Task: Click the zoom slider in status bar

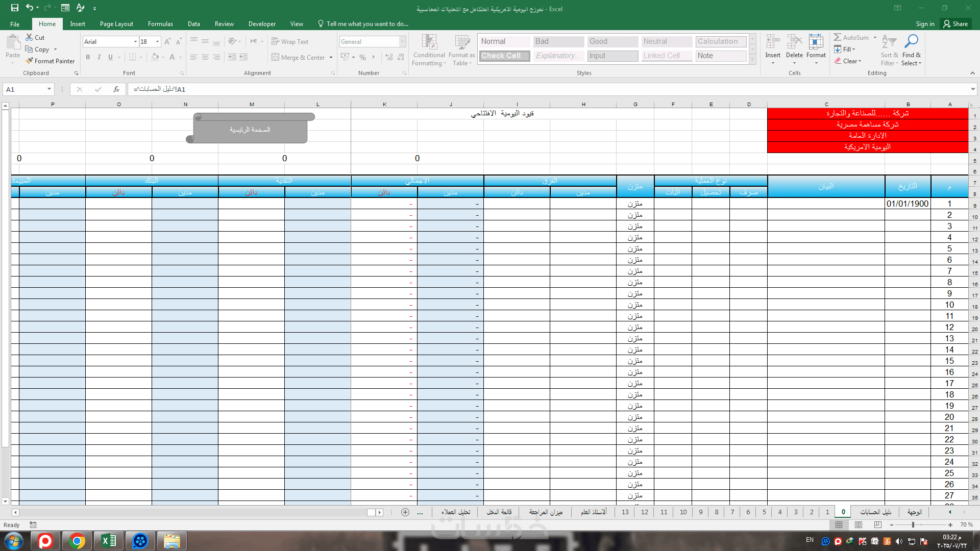Action: point(913,525)
